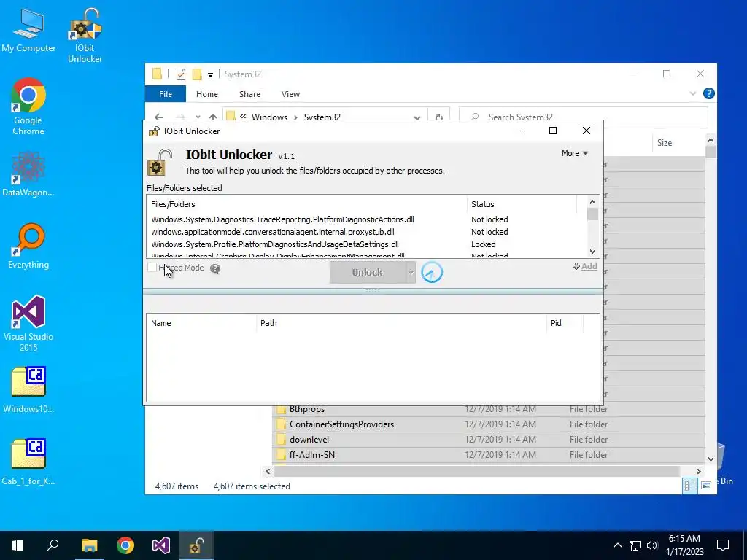
Task: Click Explorer back arrow
Action: 159,117
